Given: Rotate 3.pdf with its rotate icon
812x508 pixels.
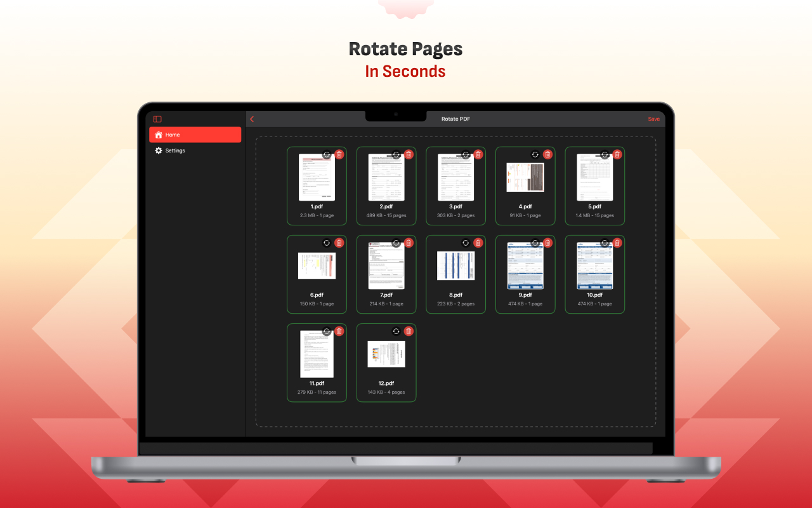Looking at the screenshot, I should (466, 154).
